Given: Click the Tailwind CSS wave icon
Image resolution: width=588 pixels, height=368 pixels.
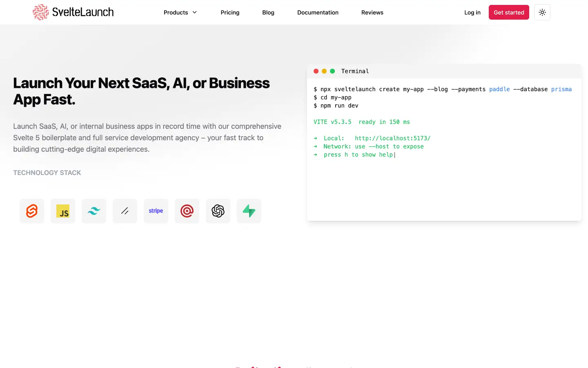Looking at the screenshot, I should (94, 211).
